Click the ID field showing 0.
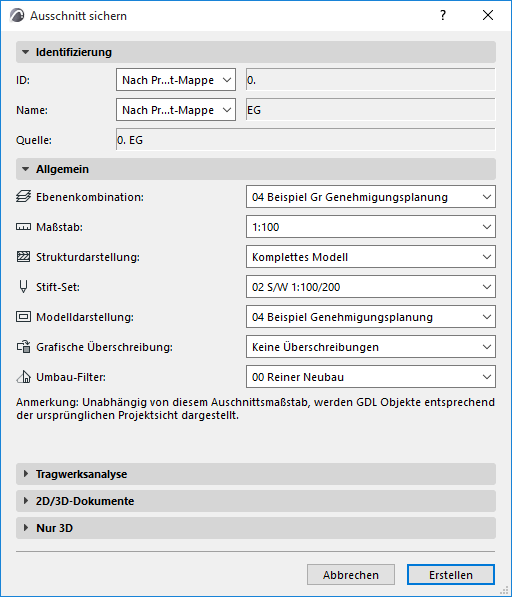The width and height of the screenshot is (512, 597). 371,80
